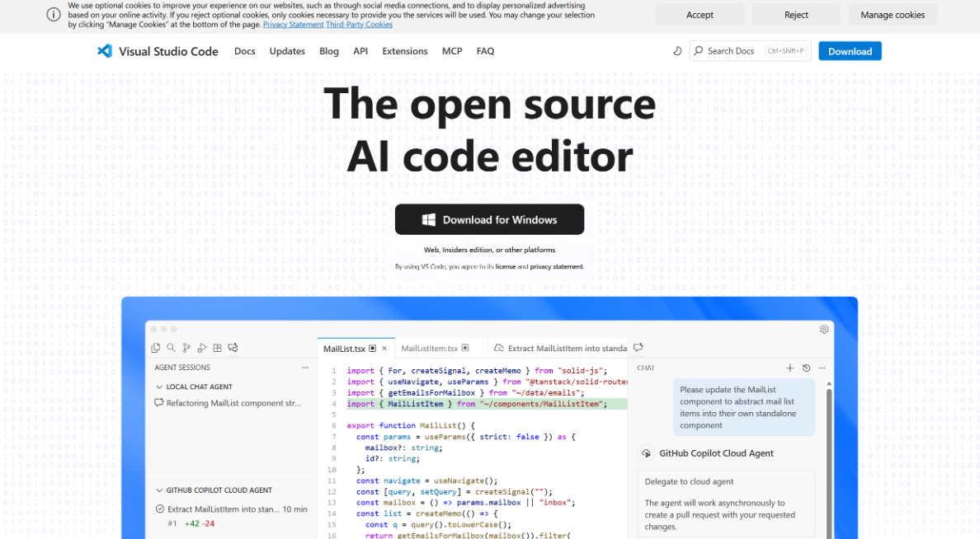Image resolution: width=980 pixels, height=539 pixels.
Task: Click the Visual Studio Code logo
Action: tap(105, 51)
